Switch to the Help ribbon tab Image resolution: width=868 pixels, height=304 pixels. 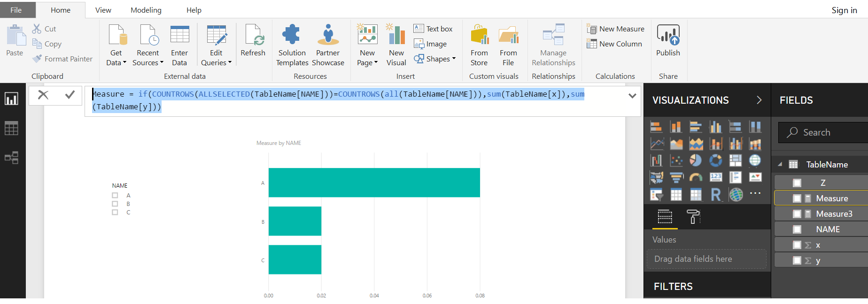pos(194,10)
